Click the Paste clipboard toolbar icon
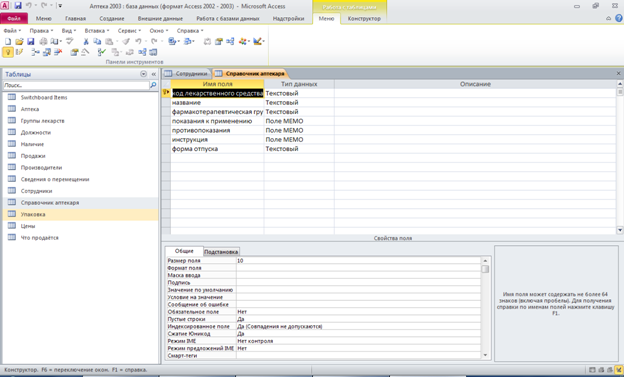This screenshot has width=624, height=377. (x=109, y=41)
